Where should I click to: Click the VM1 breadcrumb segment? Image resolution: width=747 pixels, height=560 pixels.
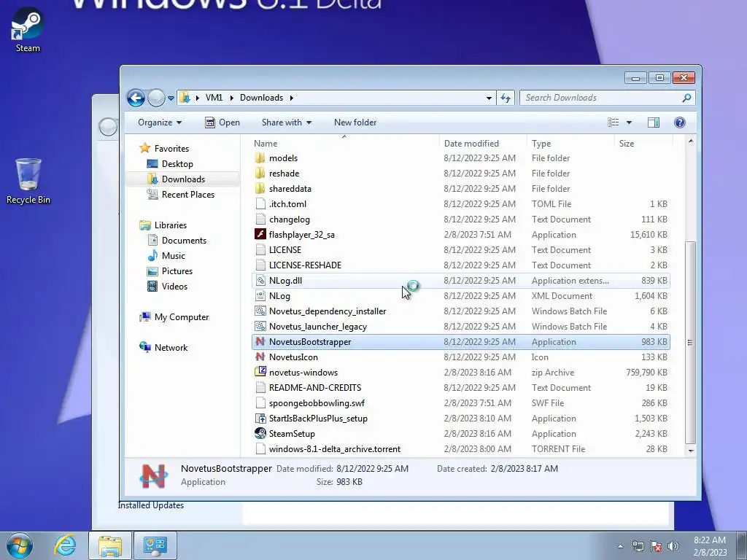click(214, 98)
